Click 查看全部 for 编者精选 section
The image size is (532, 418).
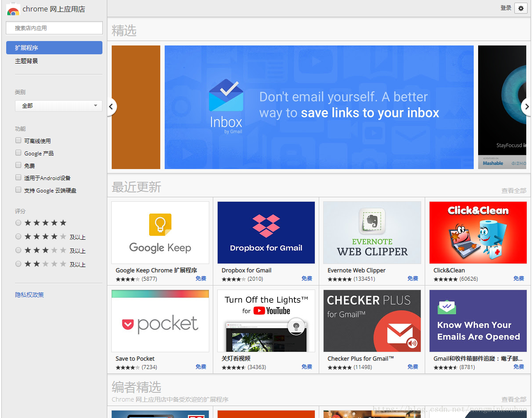click(514, 399)
